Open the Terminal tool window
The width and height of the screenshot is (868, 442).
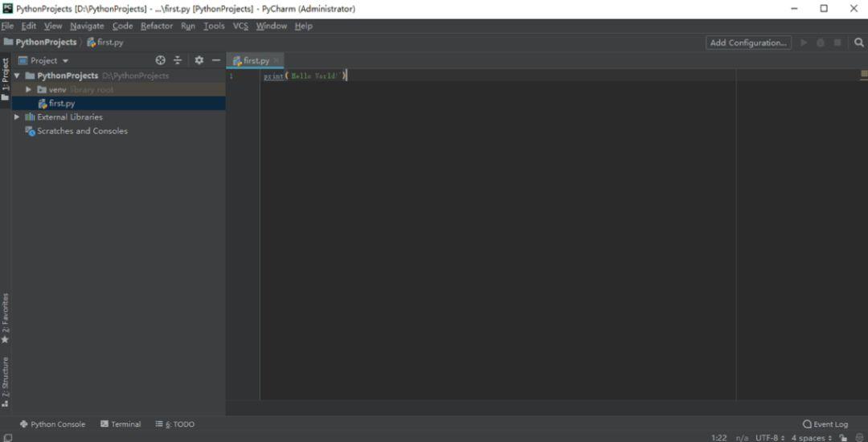coord(121,424)
